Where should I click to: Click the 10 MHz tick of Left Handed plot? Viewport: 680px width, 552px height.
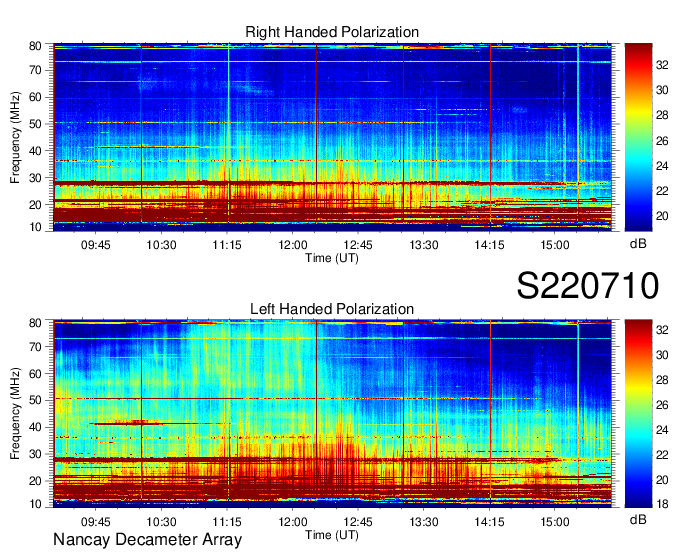pyautogui.click(x=35, y=504)
